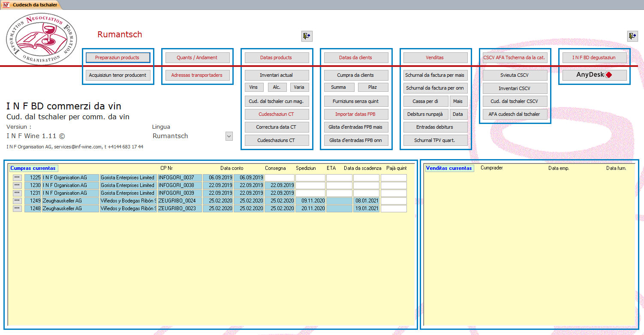Click the Cumpras currentas label

(33, 169)
